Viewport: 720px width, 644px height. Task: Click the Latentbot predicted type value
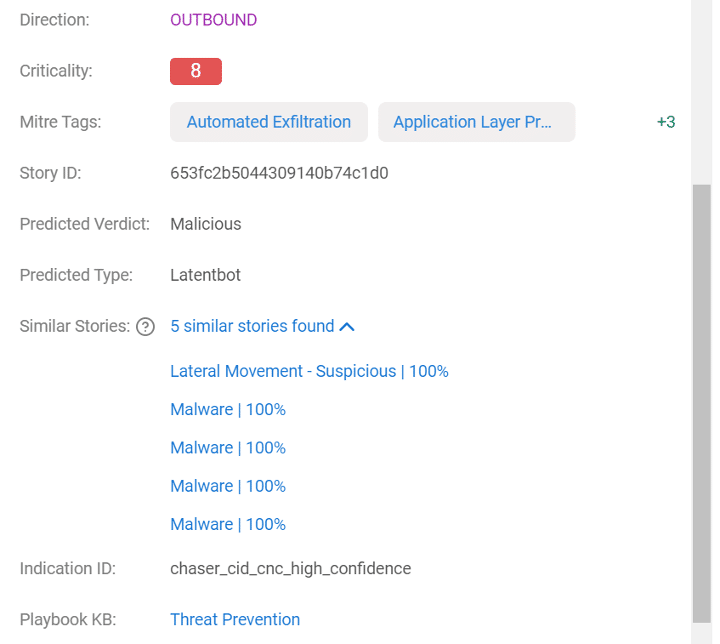tap(205, 275)
